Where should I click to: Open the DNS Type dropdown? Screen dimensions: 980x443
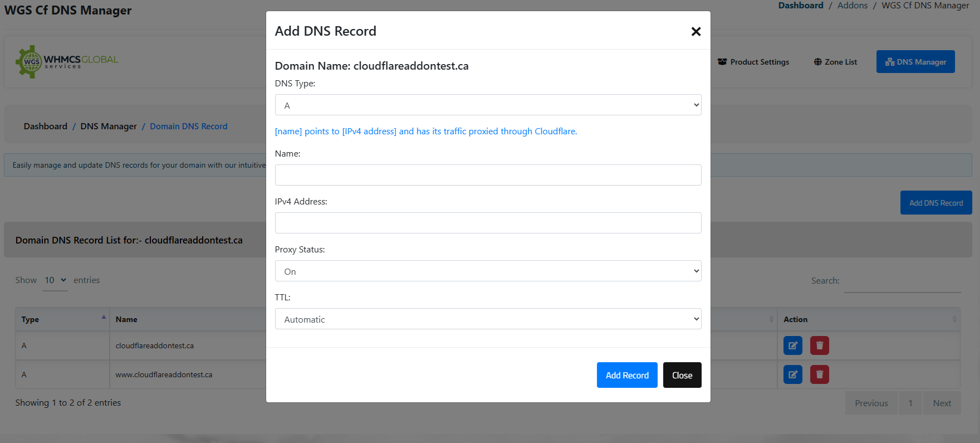coord(488,105)
